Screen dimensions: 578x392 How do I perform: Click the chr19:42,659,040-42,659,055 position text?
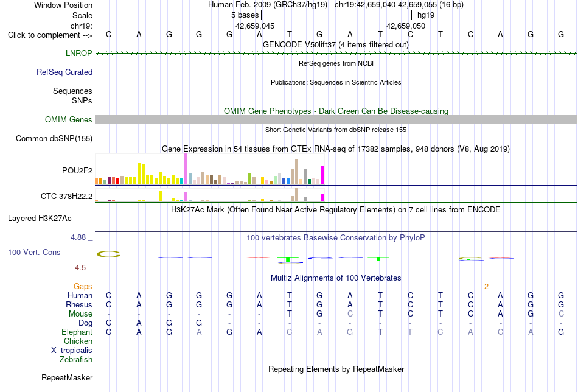[399, 5]
